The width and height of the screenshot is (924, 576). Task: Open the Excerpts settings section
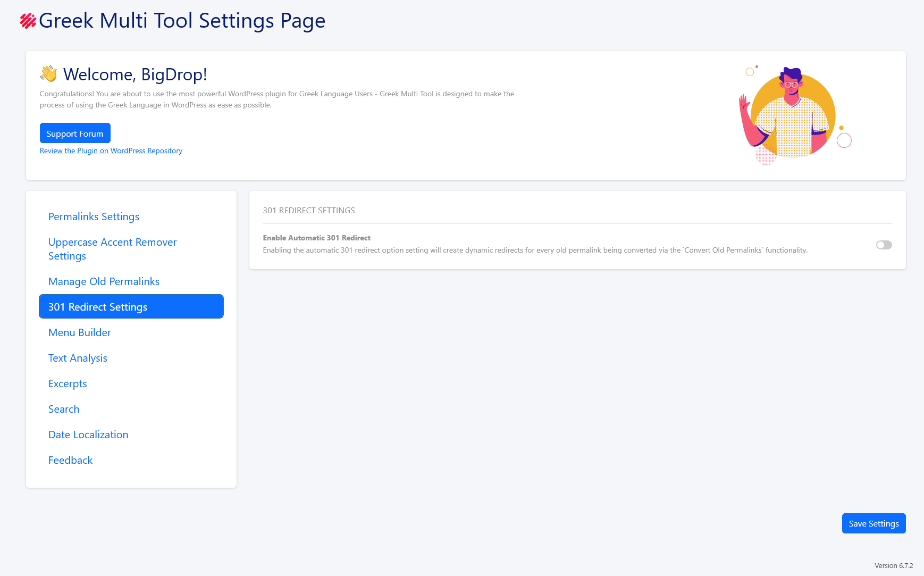[68, 383]
